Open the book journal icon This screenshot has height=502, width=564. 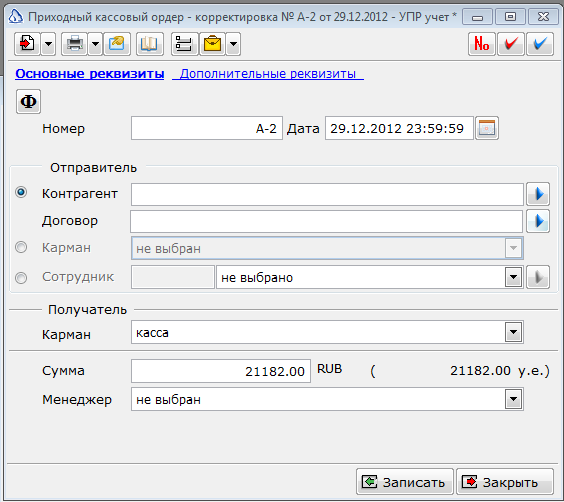[x=150, y=44]
